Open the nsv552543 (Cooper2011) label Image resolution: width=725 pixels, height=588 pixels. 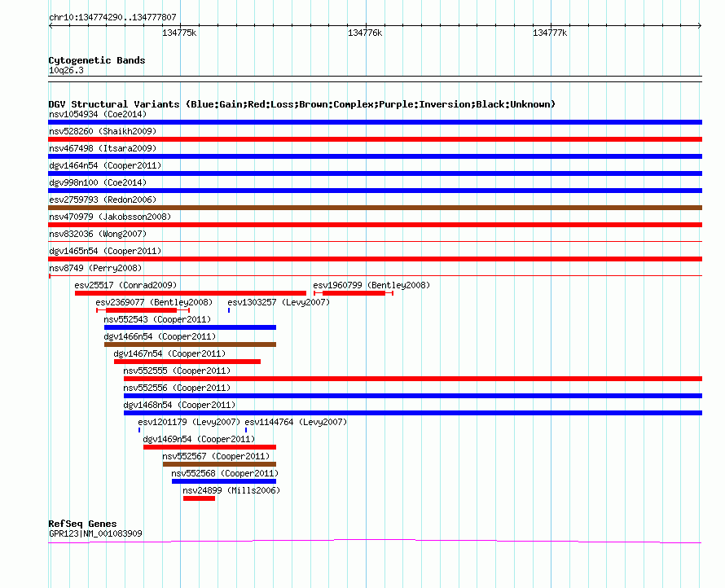point(157,319)
